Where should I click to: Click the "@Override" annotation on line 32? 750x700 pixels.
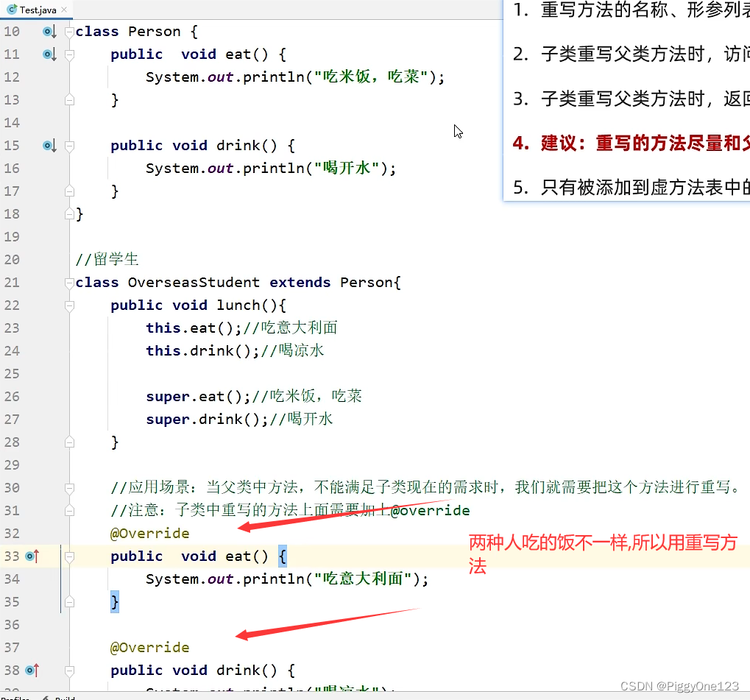pos(149,534)
